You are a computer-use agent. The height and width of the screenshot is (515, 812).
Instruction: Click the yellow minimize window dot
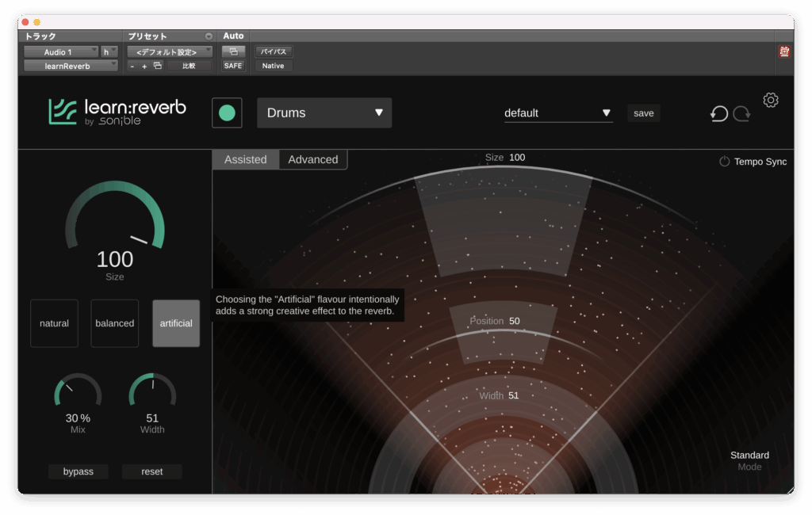pos(36,22)
